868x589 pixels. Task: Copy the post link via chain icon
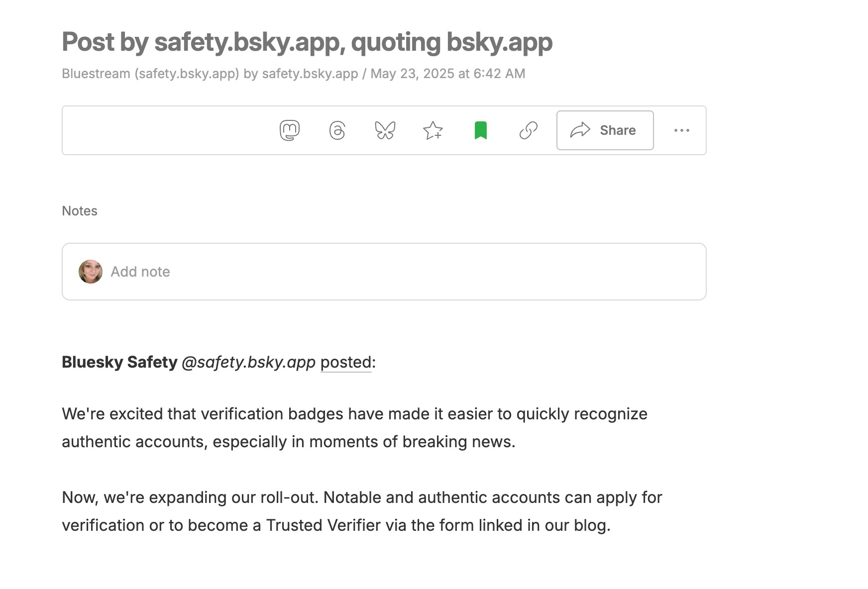click(x=528, y=130)
